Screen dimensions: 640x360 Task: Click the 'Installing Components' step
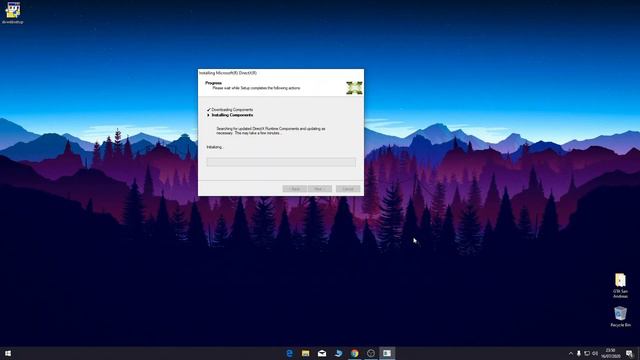(232, 115)
